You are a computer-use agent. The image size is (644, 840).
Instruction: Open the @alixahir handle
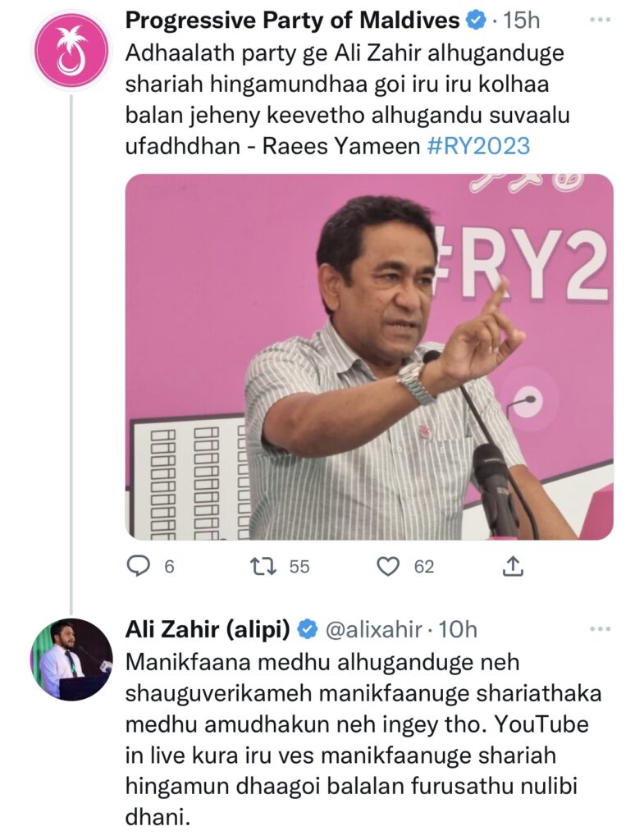pyautogui.click(x=374, y=630)
